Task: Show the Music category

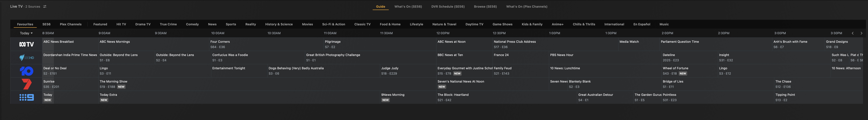Action: click(x=664, y=24)
